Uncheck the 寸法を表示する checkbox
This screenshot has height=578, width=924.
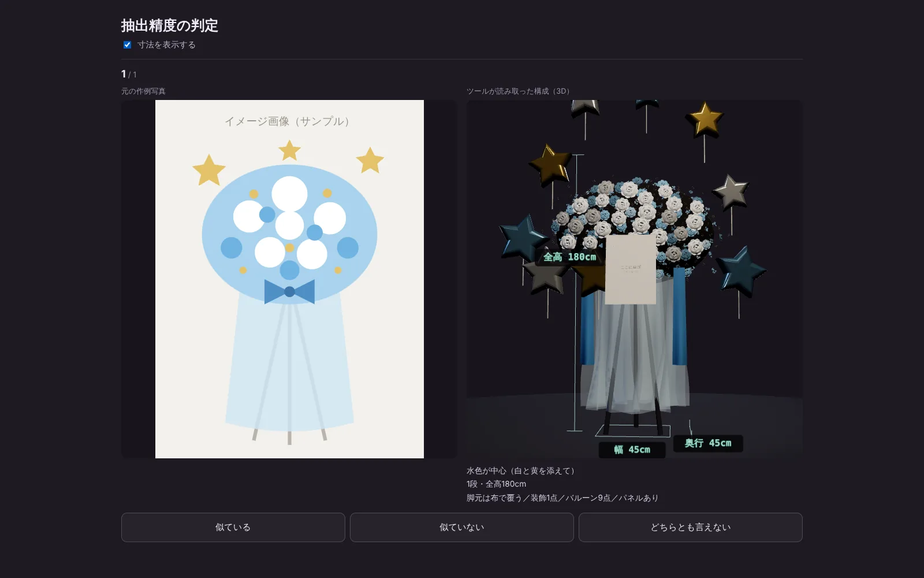tap(127, 45)
